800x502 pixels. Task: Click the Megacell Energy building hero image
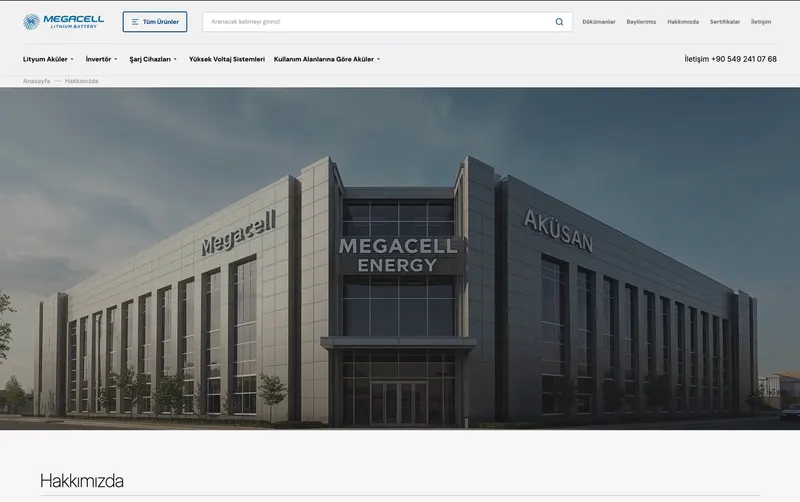pyautogui.click(x=400, y=259)
